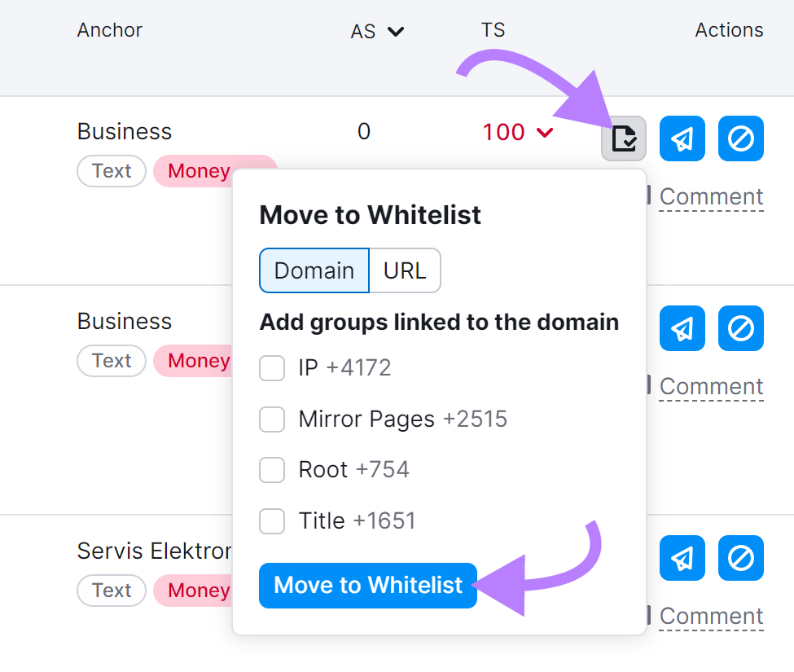Select the send icon in the Servis Elektron row
794x672 pixels.
point(682,558)
